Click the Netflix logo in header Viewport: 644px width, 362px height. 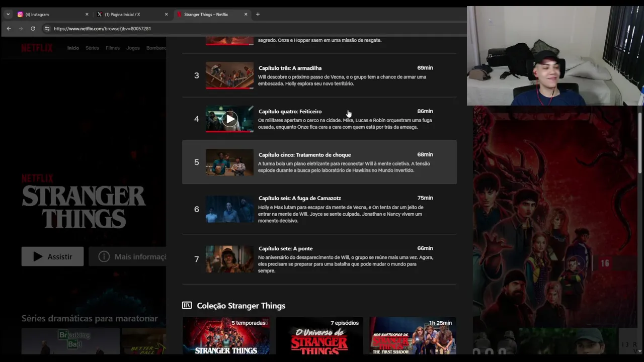(37, 48)
